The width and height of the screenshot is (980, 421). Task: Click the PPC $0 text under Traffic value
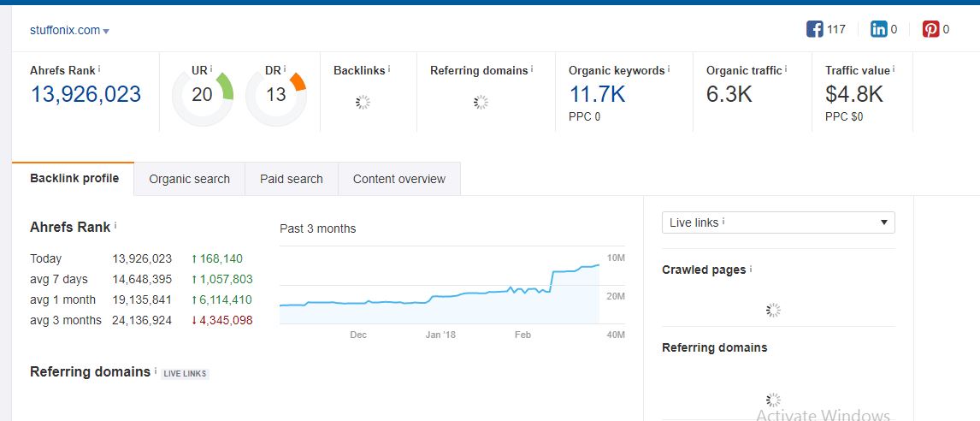[844, 117]
